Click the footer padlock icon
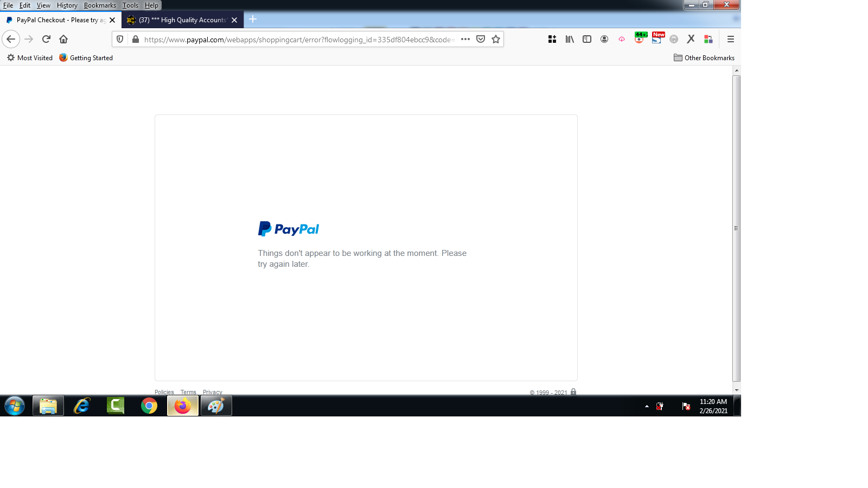This screenshot has height=488, width=868. click(x=573, y=391)
